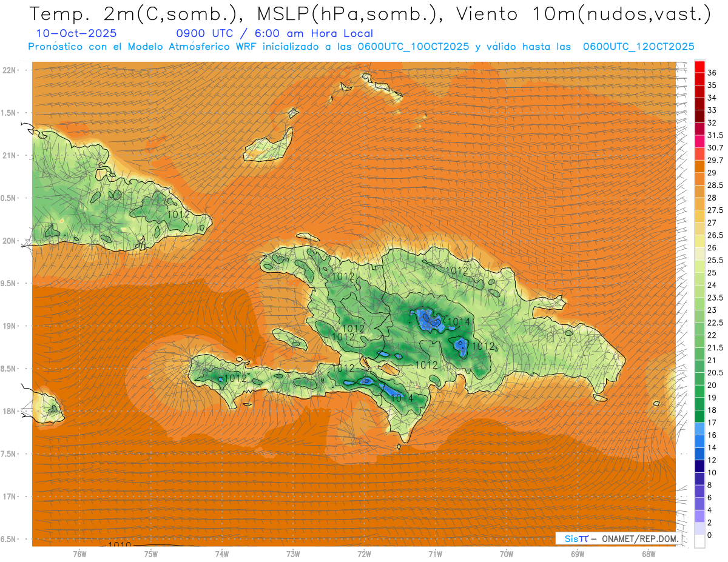Click the light blue legend band between 16 and 17
728x562 pixels.
[x=699, y=429]
